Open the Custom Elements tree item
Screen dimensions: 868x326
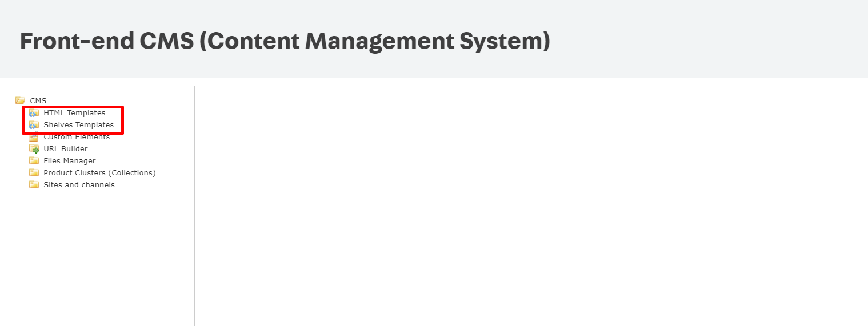point(77,137)
